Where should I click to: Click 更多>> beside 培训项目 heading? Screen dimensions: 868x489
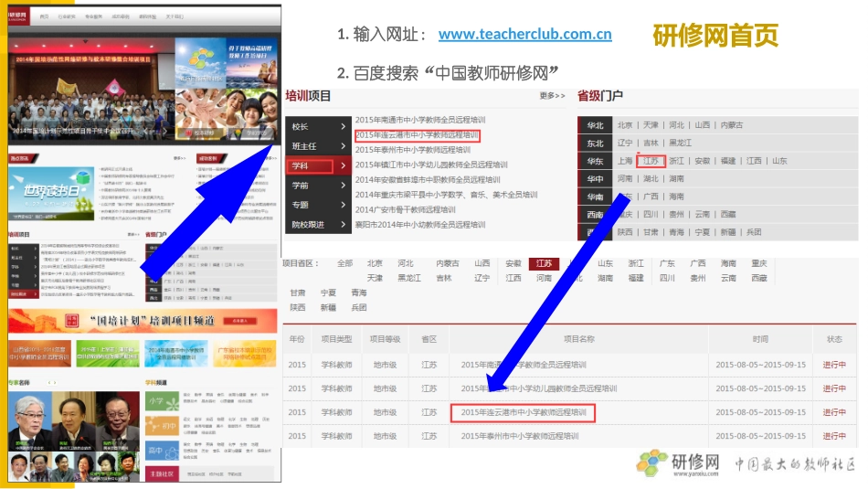[552, 96]
